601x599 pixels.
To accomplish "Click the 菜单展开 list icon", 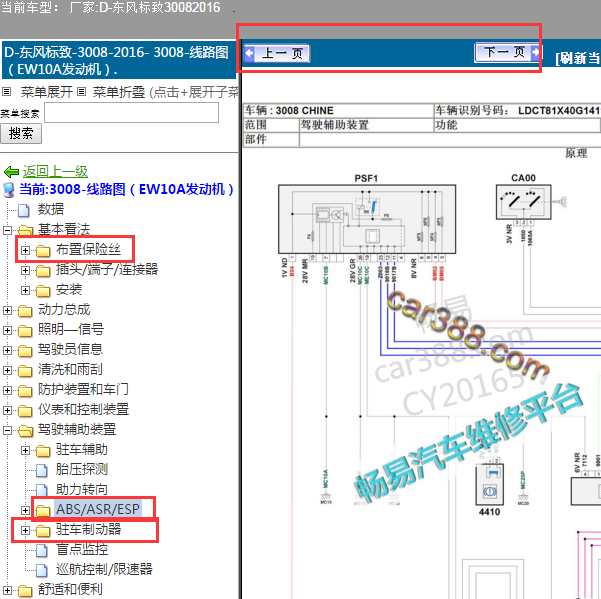I will pos(7,92).
